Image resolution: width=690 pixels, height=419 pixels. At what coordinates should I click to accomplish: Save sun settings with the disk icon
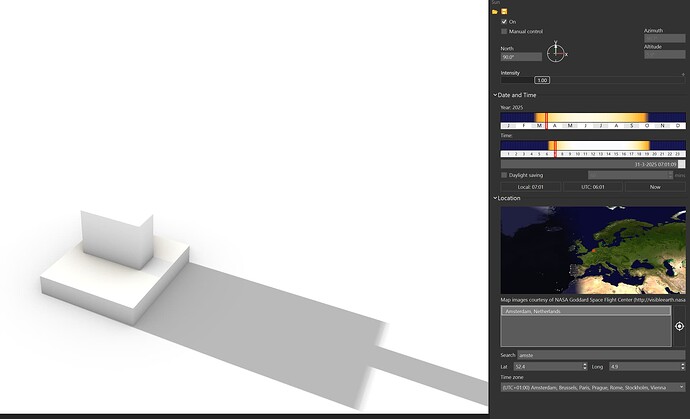[x=504, y=11]
